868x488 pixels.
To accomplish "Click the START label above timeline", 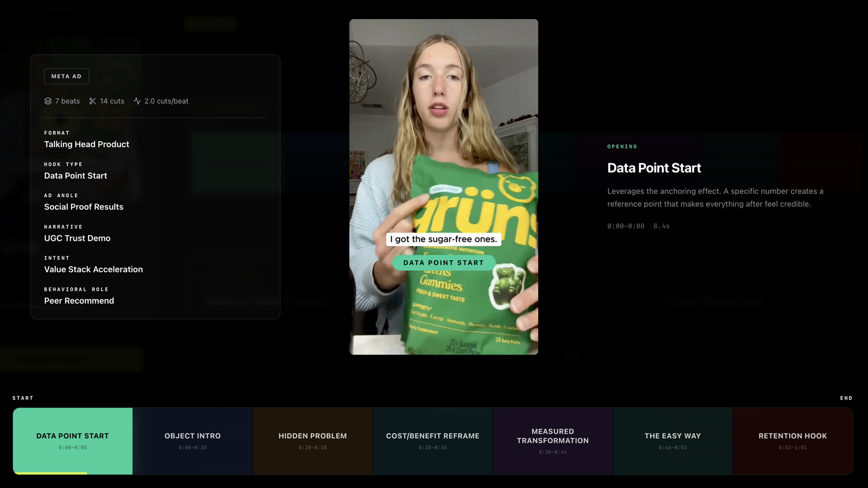I will (23, 398).
